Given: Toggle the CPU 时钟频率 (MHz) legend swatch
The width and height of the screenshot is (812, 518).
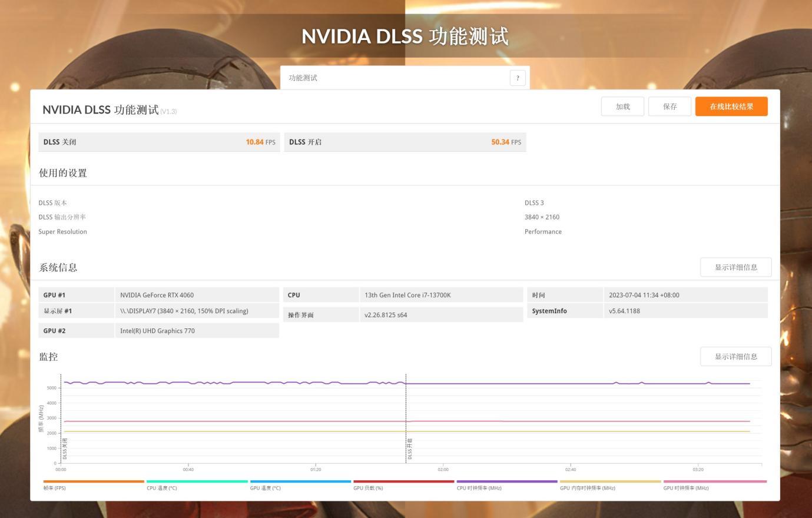Looking at the screenshot, I should click(507, 482).
